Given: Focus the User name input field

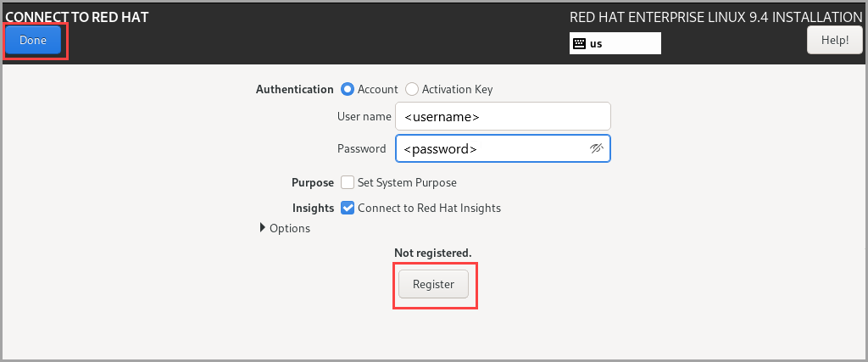Looking at the screenshot, I should 504,116.
